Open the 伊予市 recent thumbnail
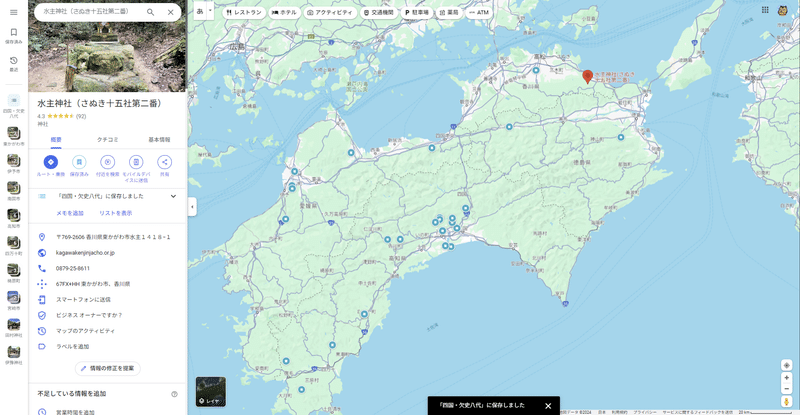 click(14, 164)
